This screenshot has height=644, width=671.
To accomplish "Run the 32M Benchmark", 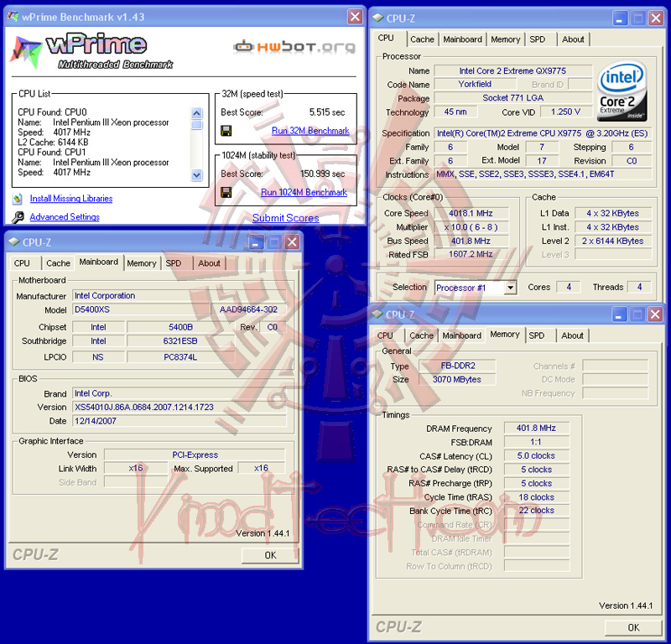I will tap(310, 131).
